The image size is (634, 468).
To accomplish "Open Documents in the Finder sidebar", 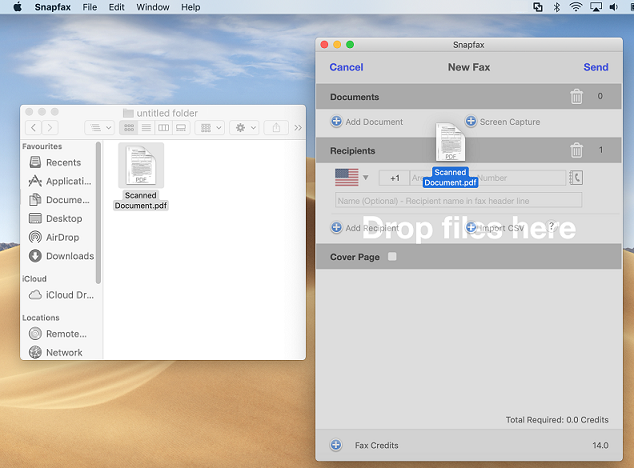I will tap(59, 200).
